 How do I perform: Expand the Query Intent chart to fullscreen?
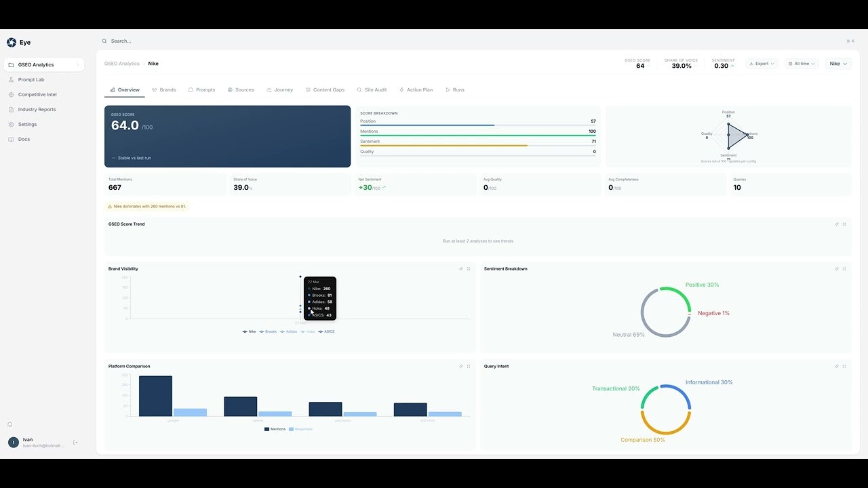(844, 367)
